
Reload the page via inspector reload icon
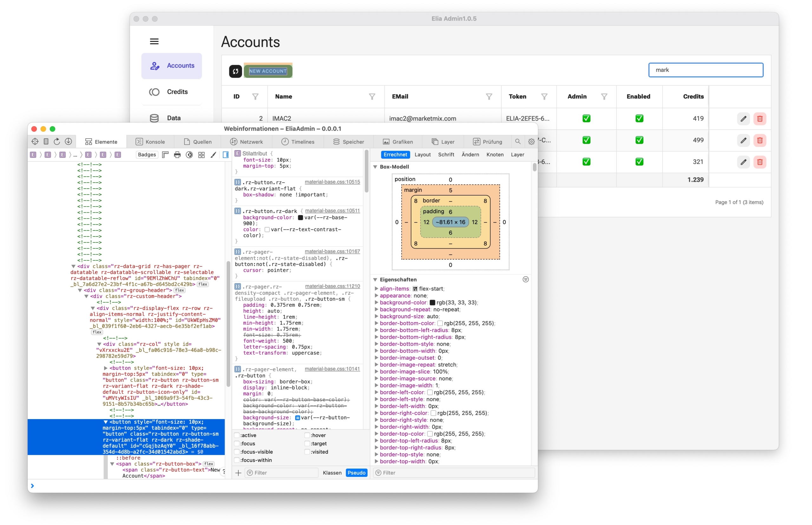57,141
